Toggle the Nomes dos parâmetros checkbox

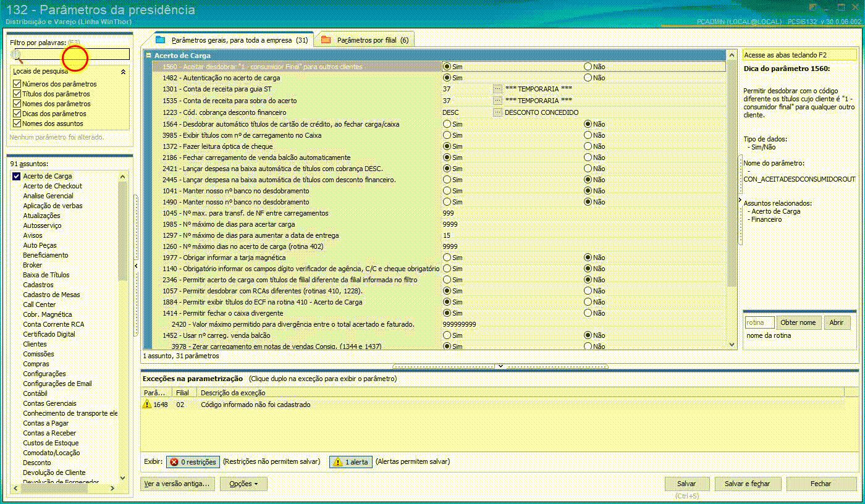click(x=17, y=104)
